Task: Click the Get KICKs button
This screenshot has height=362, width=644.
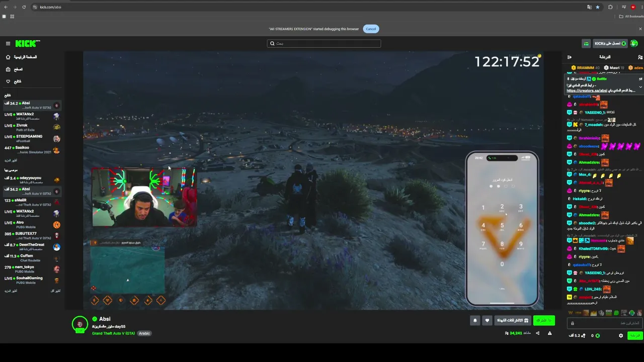Action: [x=610, y=44]
